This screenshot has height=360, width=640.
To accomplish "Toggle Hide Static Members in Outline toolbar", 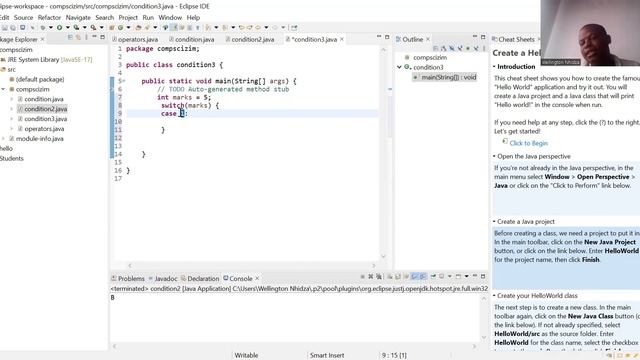I will (460, 48).
